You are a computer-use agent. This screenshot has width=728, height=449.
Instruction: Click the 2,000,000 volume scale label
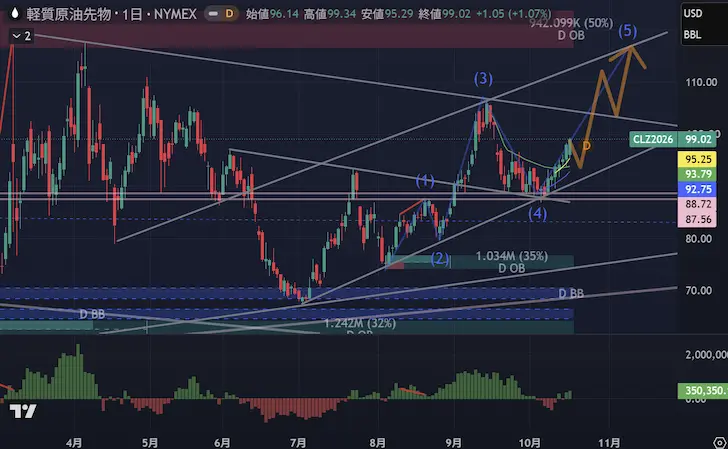click(706, 355)
